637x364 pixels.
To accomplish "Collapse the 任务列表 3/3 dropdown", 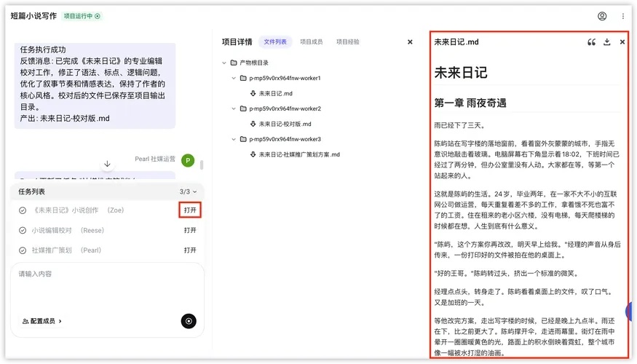I will coord(189,191).
